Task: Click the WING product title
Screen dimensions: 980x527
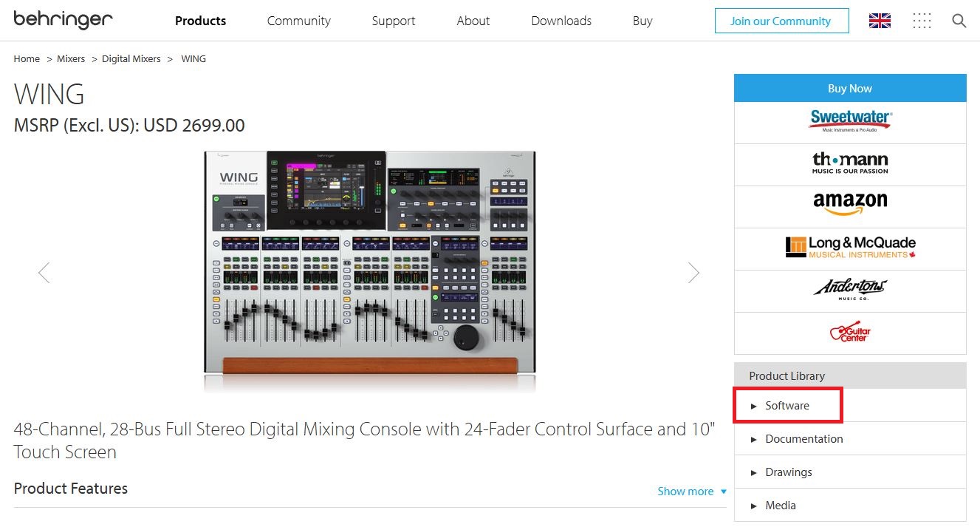Action: click(x=49, y=94)
